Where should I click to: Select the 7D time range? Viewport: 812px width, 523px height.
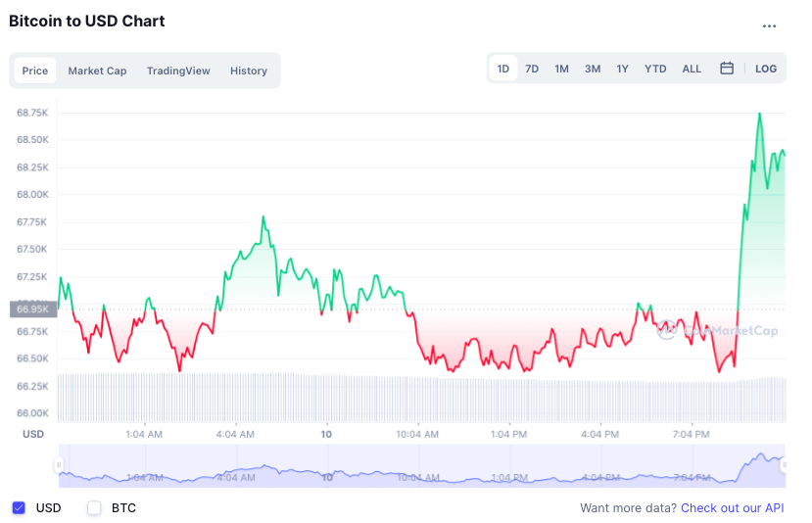(532, 69)
